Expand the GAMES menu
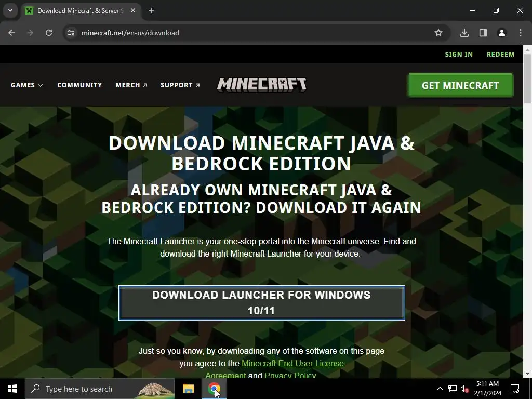 pyautogui.click(x=27, y=85)
